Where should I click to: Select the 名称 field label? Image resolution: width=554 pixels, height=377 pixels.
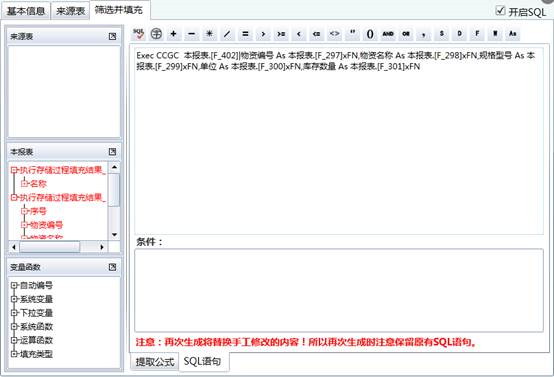(x=38, y=183)
